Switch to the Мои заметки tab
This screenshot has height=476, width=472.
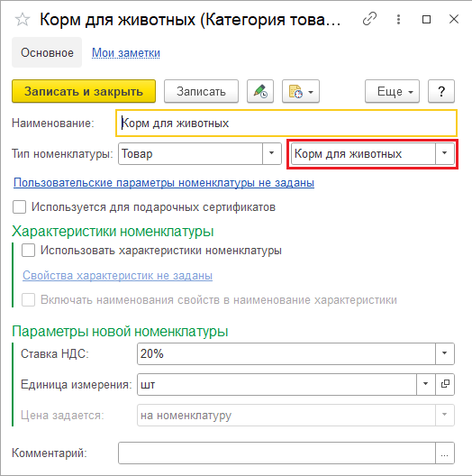[126, 53]
